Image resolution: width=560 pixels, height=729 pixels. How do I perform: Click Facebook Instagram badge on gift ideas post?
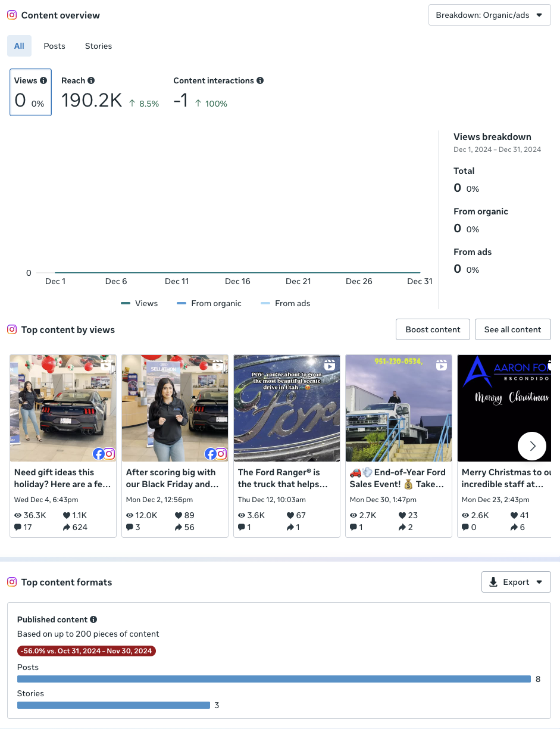104,454
